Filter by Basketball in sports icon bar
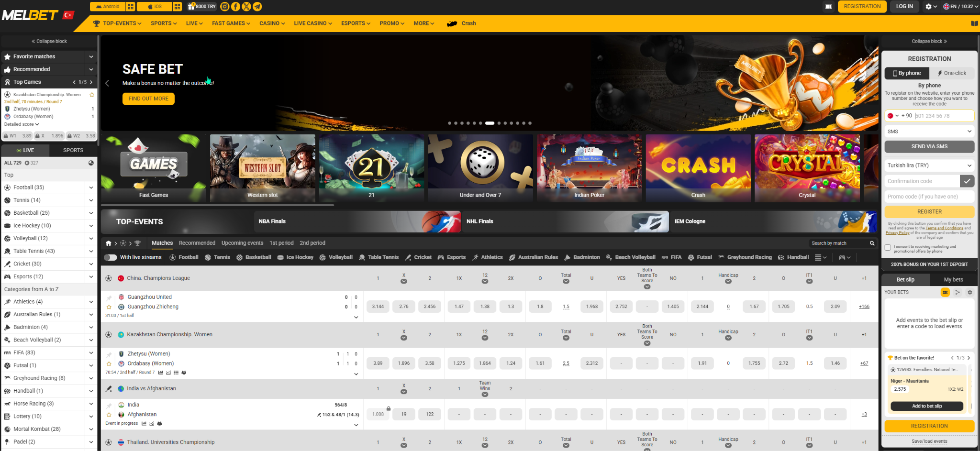 (x=254, y=257)
